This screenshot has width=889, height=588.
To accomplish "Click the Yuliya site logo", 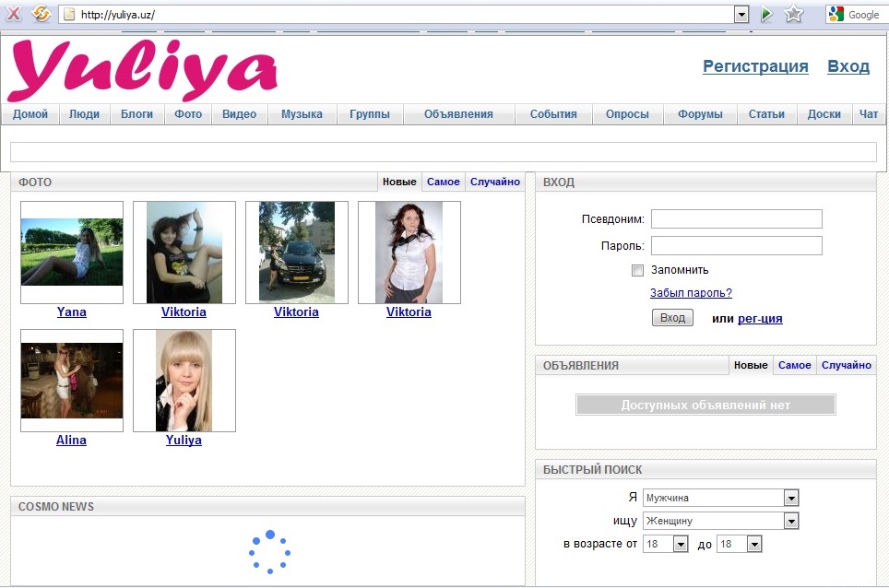I will coord(142,70).
